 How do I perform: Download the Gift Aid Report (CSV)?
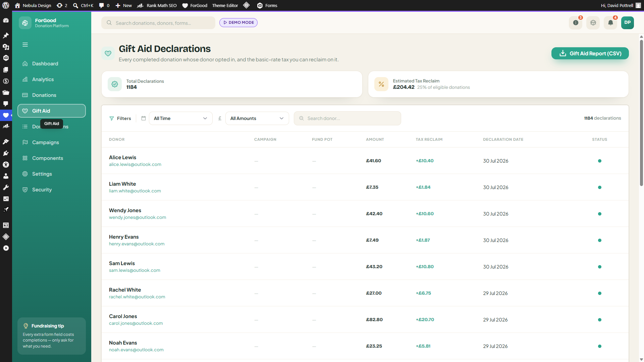click(590, 53)
